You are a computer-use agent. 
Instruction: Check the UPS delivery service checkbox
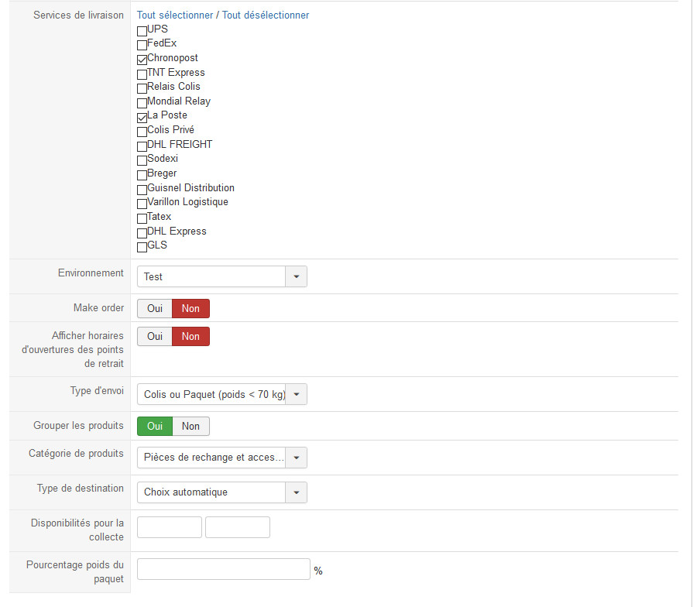coord(142,31)
